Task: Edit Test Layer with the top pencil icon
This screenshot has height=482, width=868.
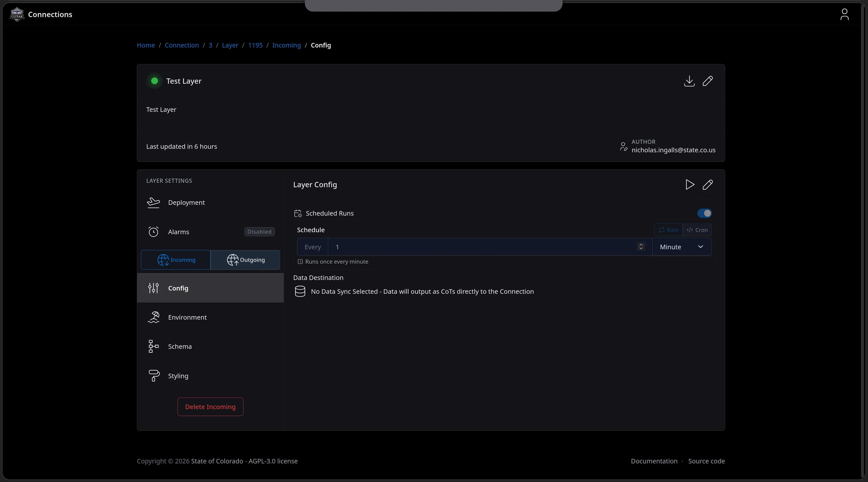Action: coord(708,81)
